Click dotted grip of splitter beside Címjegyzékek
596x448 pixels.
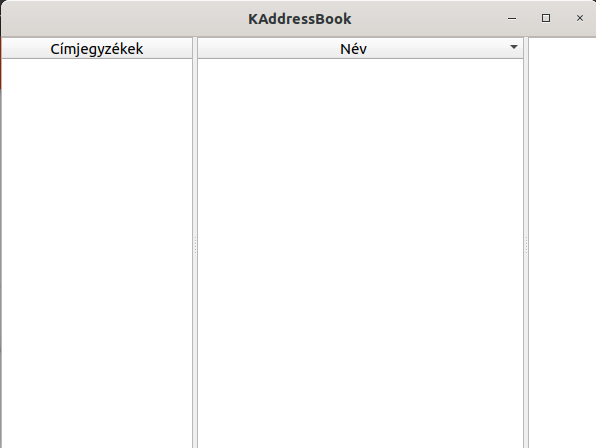[195, 245]
